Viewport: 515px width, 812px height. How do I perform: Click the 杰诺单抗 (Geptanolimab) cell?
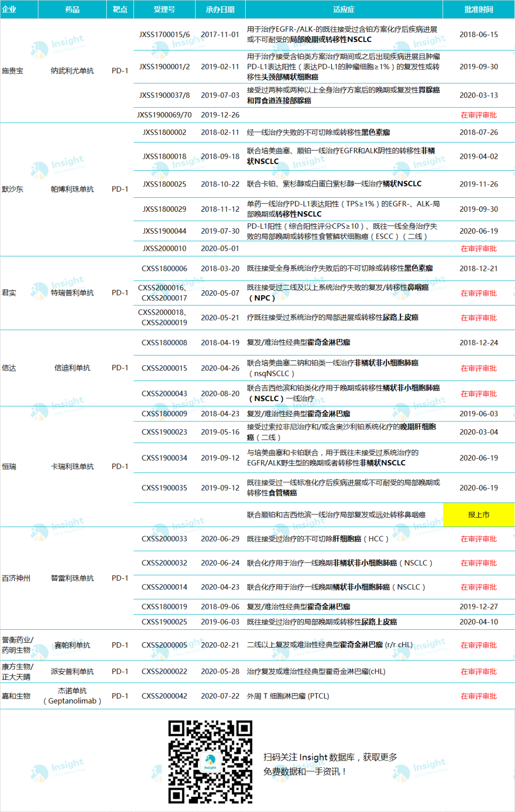[72, 696]
